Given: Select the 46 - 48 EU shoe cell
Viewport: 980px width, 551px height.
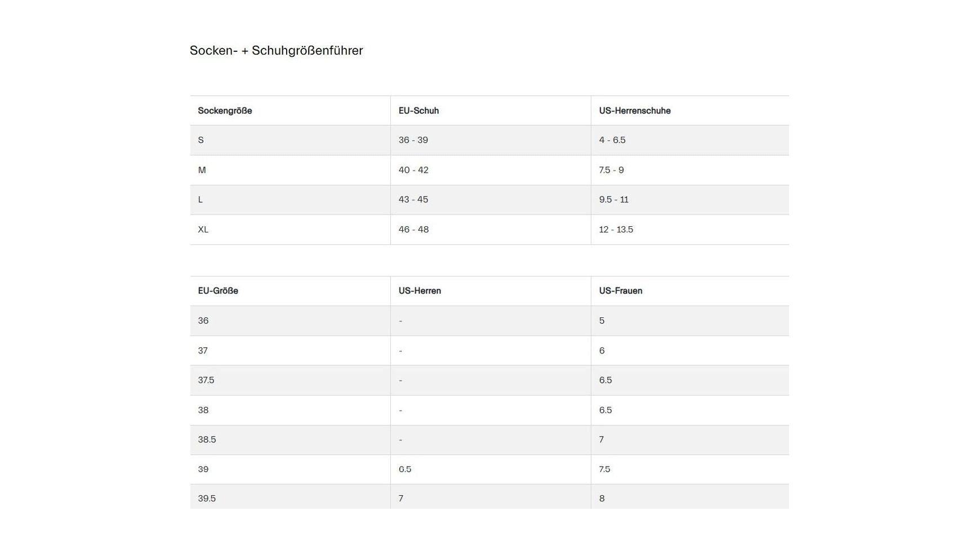Looking at the screenshot, I should coord(491,230).
